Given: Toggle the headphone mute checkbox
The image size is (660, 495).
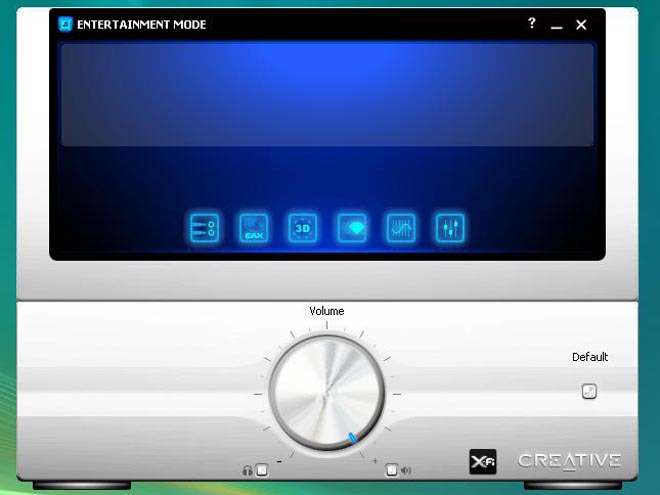Looking at the screenshot, I should tap(262, 469).
